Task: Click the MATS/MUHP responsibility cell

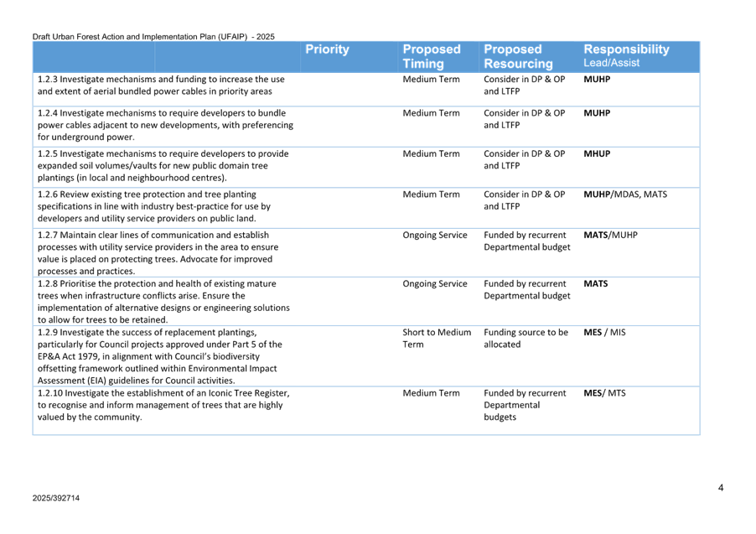Action: click(610, 236)
